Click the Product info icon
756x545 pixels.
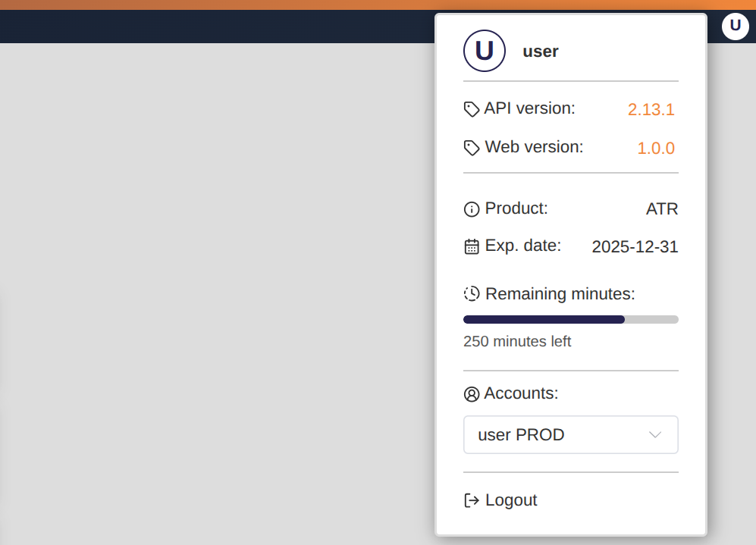click(x=472, y=209)
